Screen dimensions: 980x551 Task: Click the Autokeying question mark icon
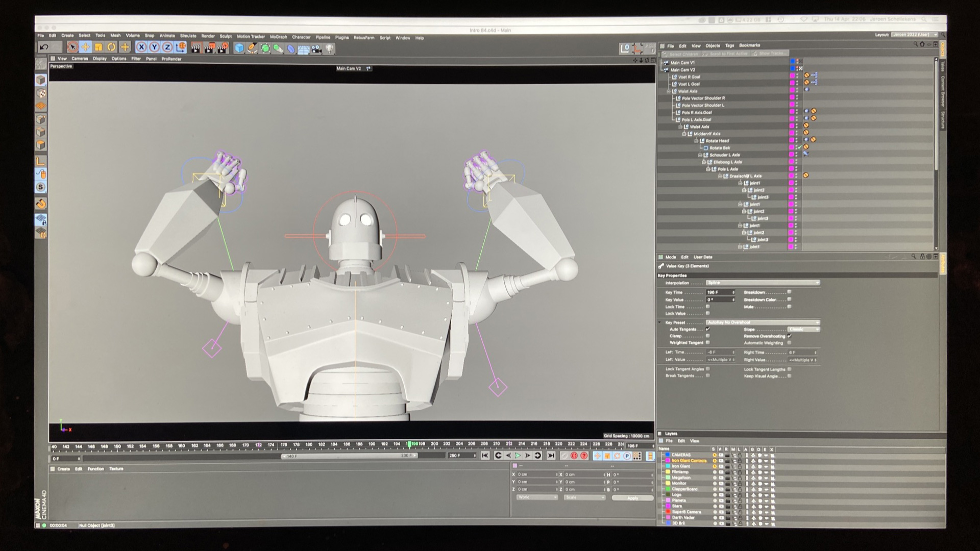click(x=584, y=456)
